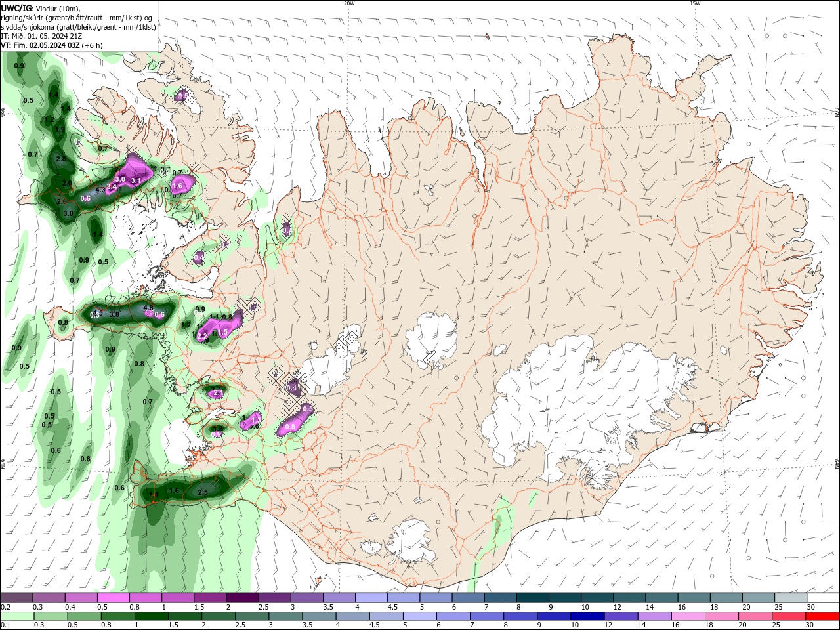Screen dimensions: 840x630
Task: Click the 4.8 precipitation value on the map
Action: pyautogui.click(x=148, y=308)
